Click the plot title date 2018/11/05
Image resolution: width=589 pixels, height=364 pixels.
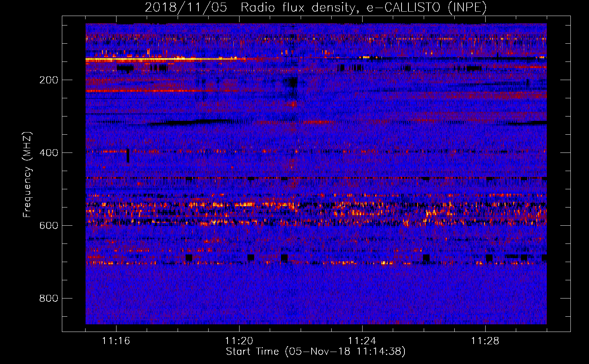pyautogui.click(x=186, y=8)
